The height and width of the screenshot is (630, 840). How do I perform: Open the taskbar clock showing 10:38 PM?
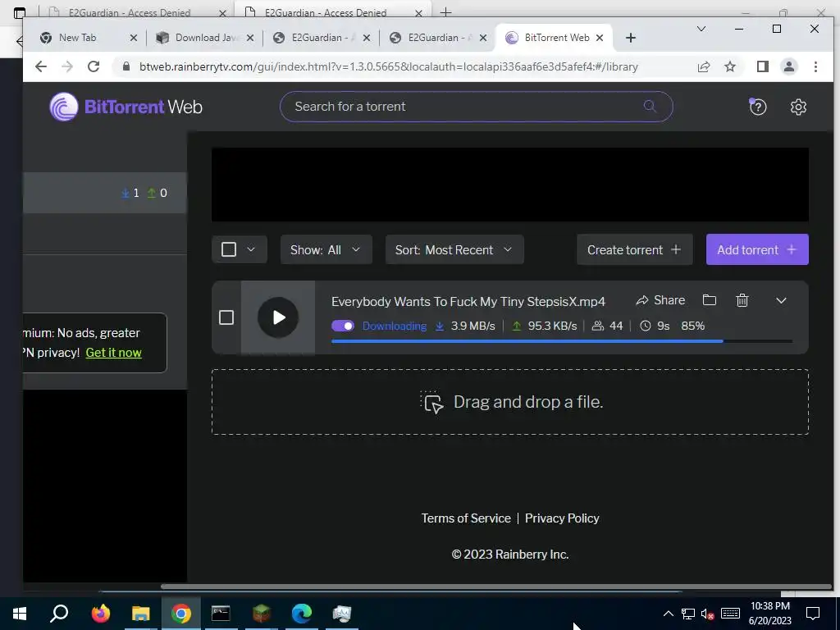pyautogui.click(x=769, y=614)
